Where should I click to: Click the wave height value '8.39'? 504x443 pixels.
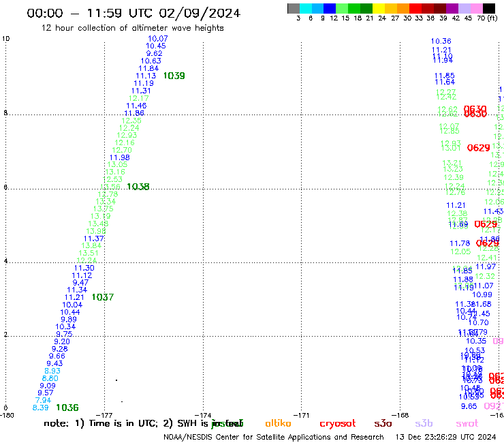tap(40, 408)
